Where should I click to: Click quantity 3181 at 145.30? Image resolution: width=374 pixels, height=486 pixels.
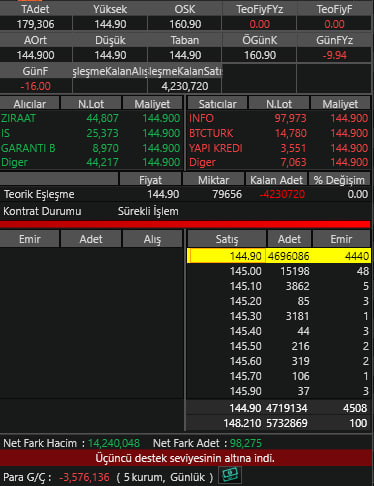pos(298,316)
